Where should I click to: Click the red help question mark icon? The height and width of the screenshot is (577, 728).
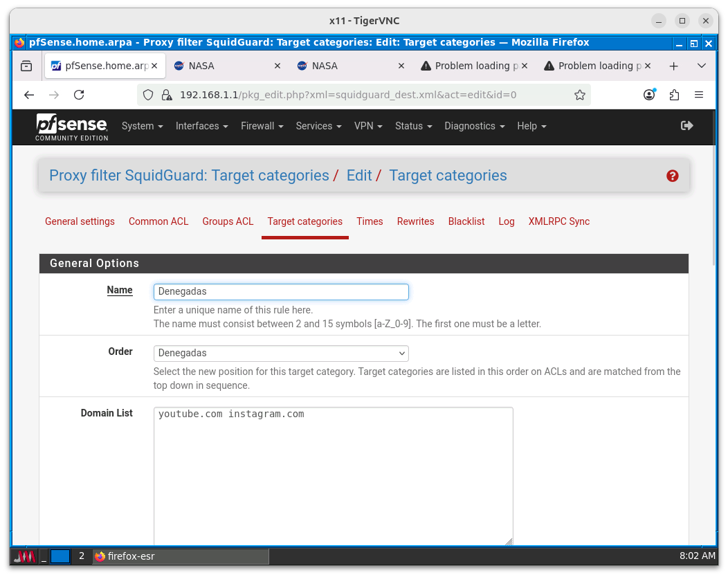[x=672, y=176]
